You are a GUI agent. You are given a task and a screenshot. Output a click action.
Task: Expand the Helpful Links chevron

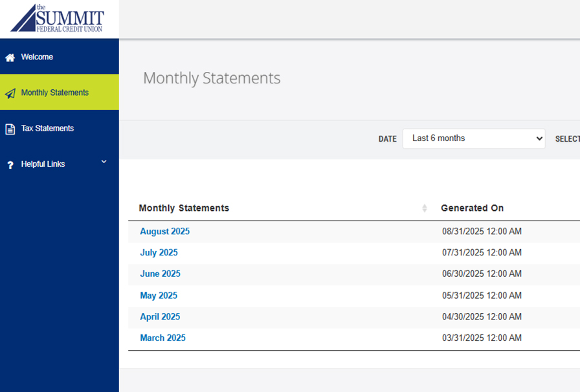[x=104, y=162]
